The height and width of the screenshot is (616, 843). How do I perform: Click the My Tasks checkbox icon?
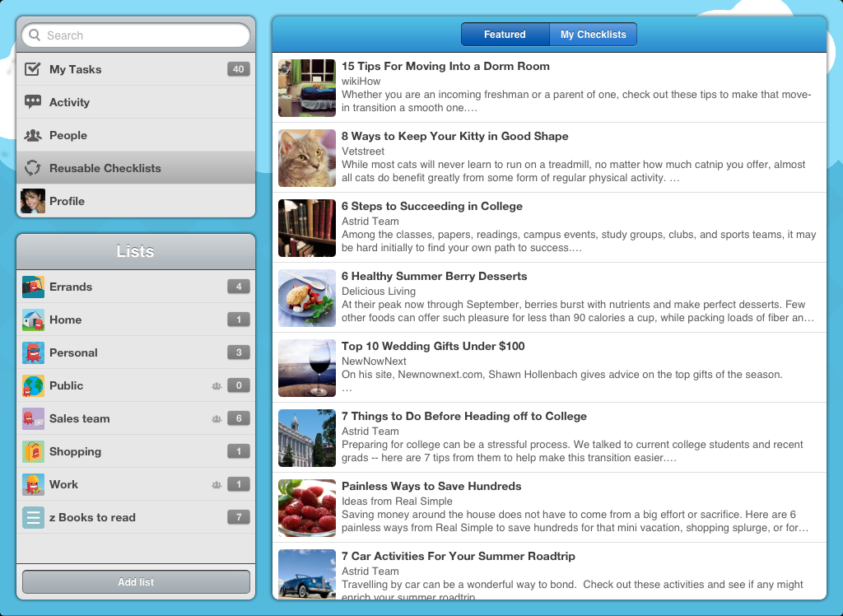[x=33, y=69]
